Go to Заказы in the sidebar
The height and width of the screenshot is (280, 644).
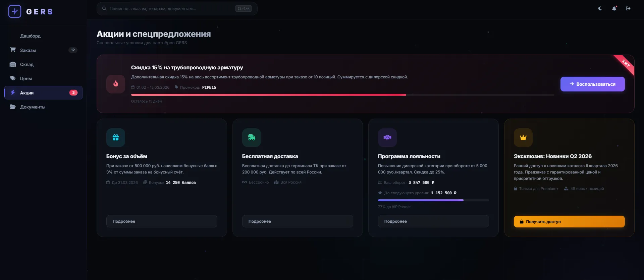[x=28, y=50]
